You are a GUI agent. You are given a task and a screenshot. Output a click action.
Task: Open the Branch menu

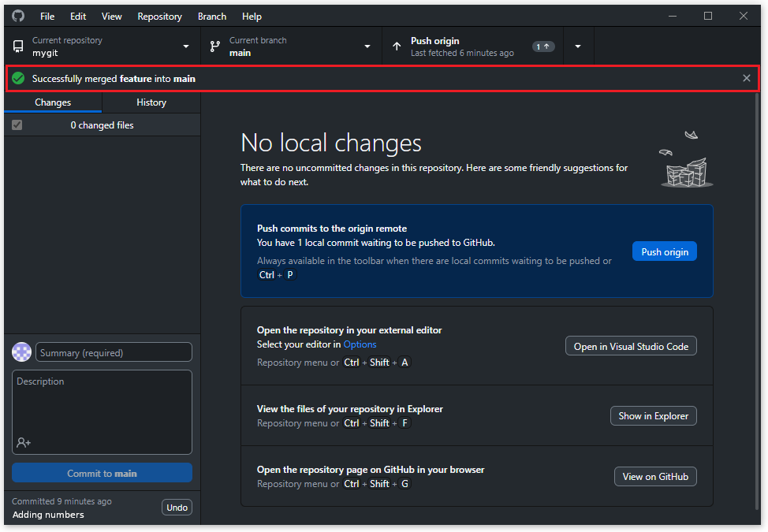coord(212,16)
